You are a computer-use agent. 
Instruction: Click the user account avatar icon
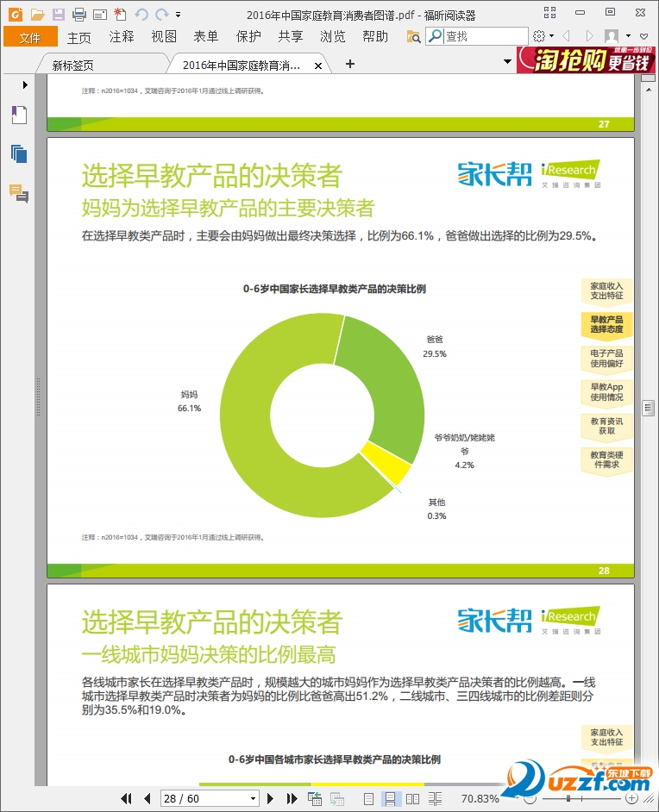(x=612, y=36)
